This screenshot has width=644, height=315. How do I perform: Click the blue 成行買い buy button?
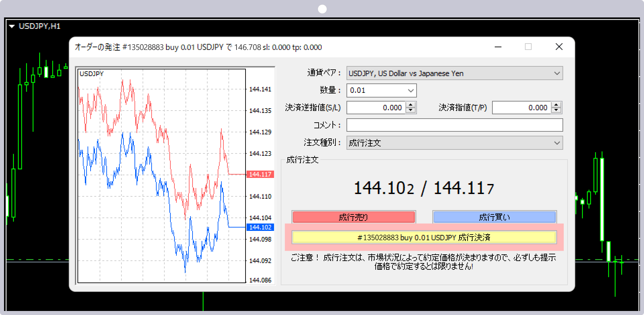(494, 217)
